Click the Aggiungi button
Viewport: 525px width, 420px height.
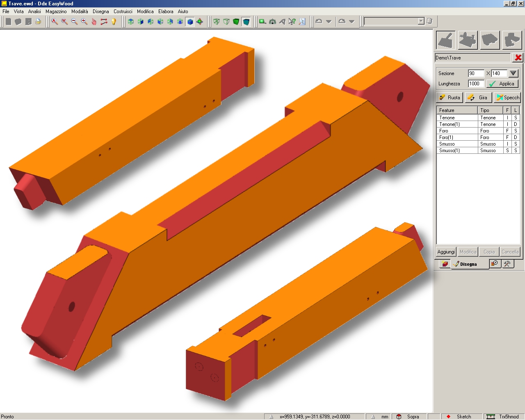[446, 252]
